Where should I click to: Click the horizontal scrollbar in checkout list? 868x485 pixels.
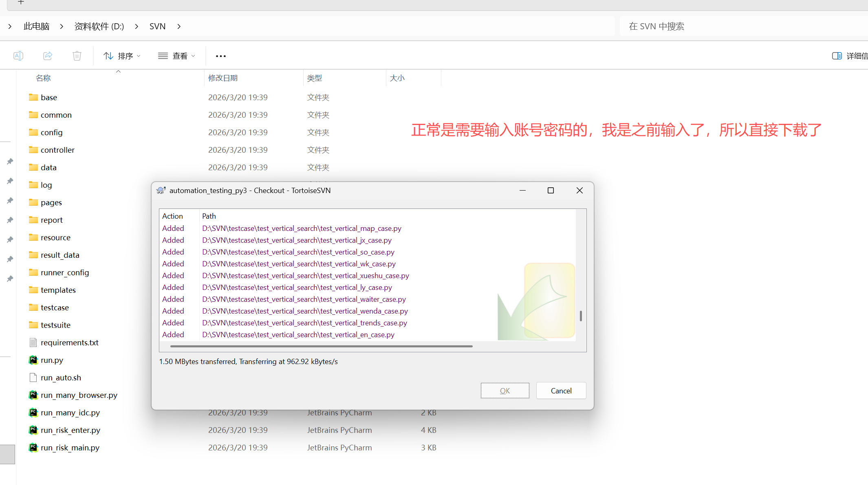(x=321, y=346)
